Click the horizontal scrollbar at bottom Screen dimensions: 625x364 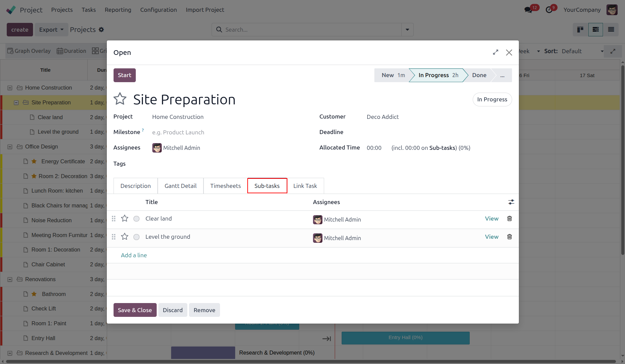[x=310, y=362]
